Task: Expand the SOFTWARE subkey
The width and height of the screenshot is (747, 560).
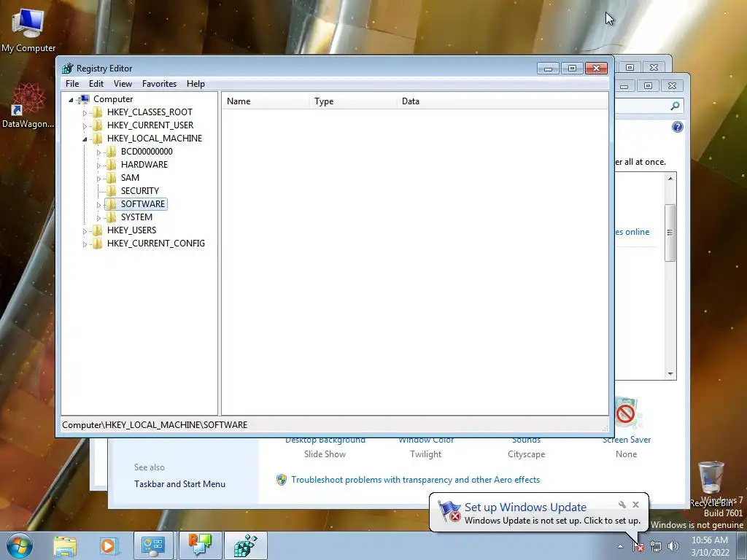Action: point(98,205)
